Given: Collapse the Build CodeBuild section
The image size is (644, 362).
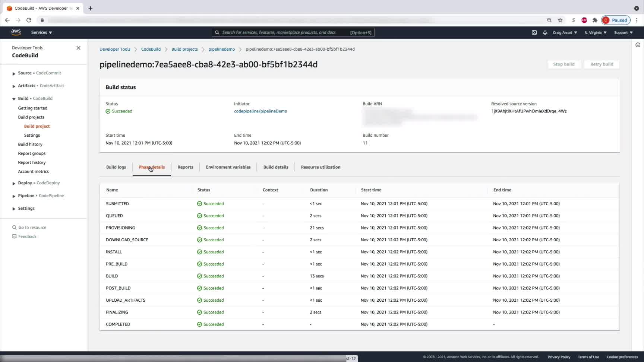Looking at the screenshot, I should click(x=14, y=99).
